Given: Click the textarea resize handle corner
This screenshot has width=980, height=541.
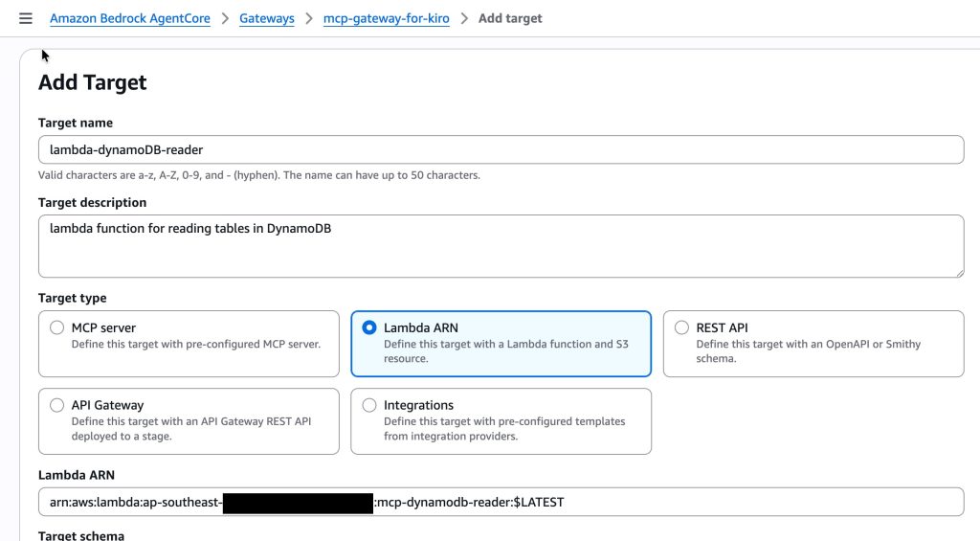Looking at the screenshot, I should (x=957, y=271).
